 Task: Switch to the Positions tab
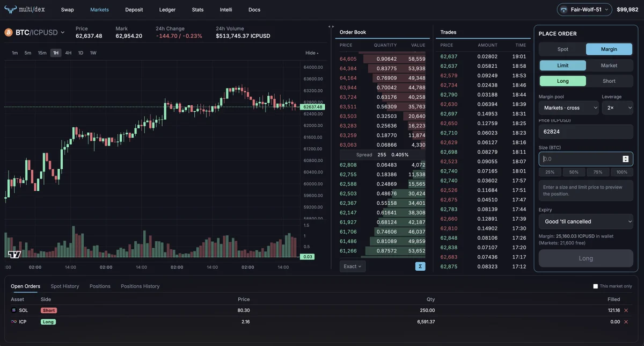(x=100, y=286)
